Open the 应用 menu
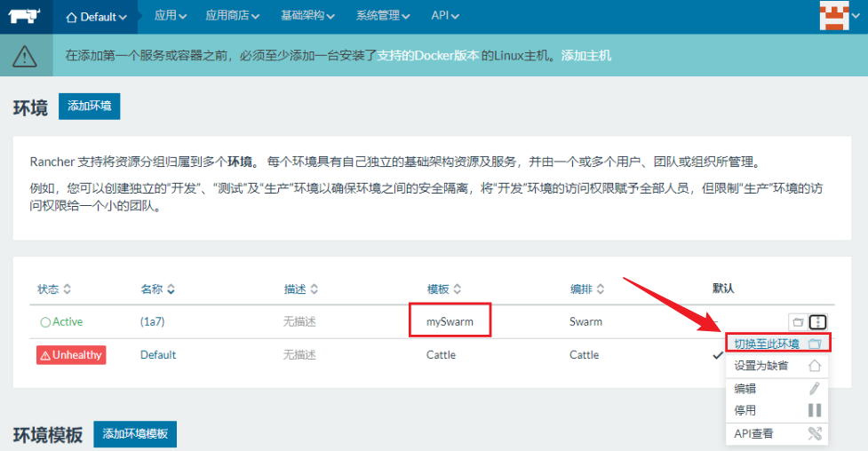 (x=170, y=16)
